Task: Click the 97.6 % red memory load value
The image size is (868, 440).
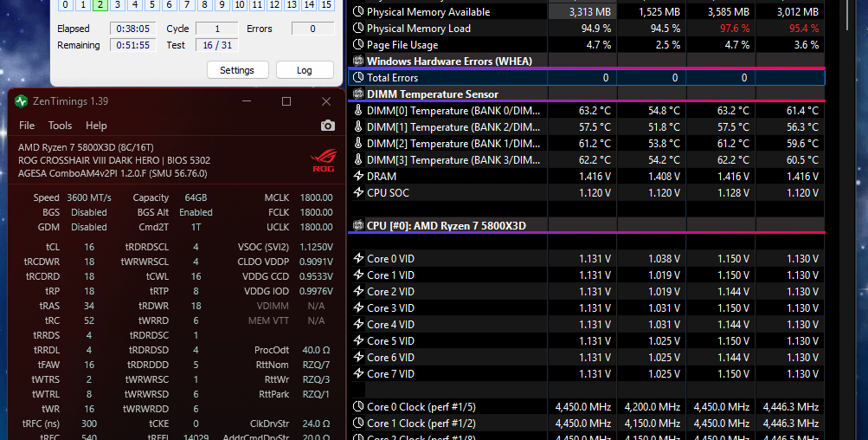Action: pos(734,29)
